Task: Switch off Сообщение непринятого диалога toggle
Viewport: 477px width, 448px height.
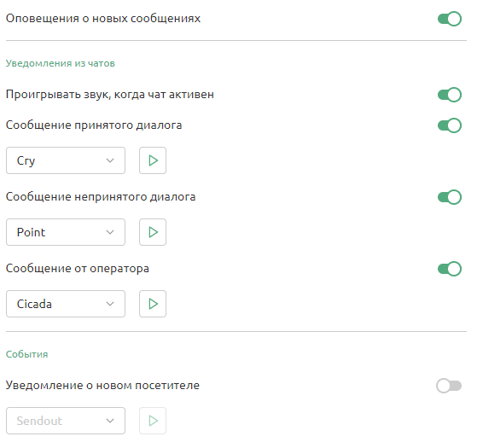Action: 450,197
